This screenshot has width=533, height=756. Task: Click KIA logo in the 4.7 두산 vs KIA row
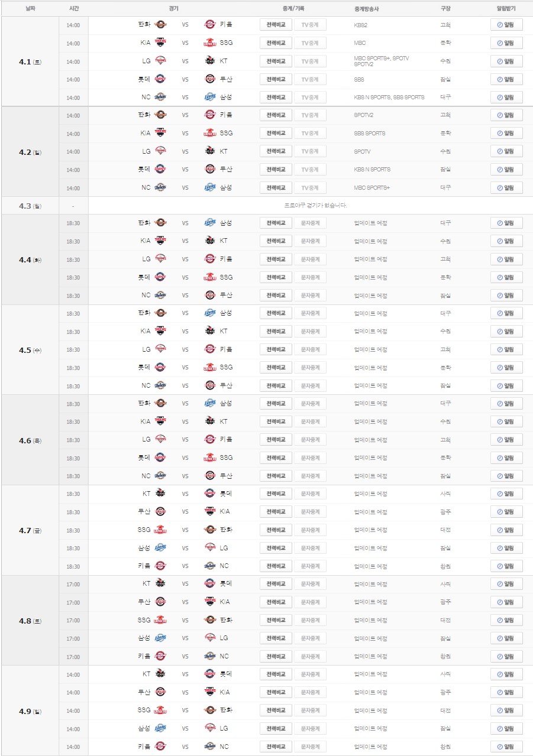pos(210,511)
